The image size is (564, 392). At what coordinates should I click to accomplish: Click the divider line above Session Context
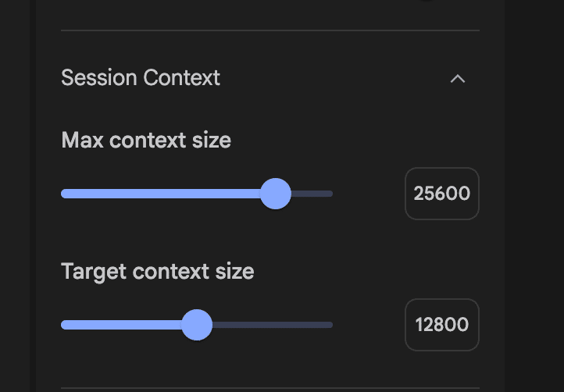tap(270, 30)
